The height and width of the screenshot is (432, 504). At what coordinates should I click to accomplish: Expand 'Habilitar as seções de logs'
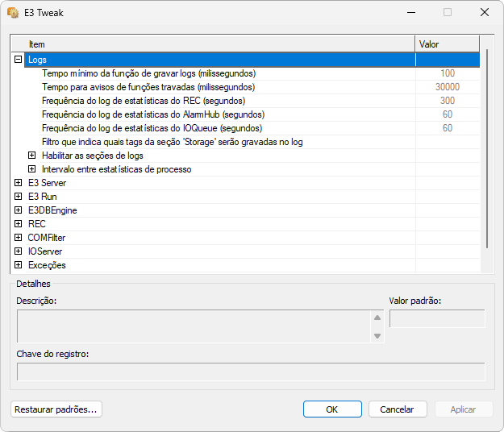[x=31, y=156]
